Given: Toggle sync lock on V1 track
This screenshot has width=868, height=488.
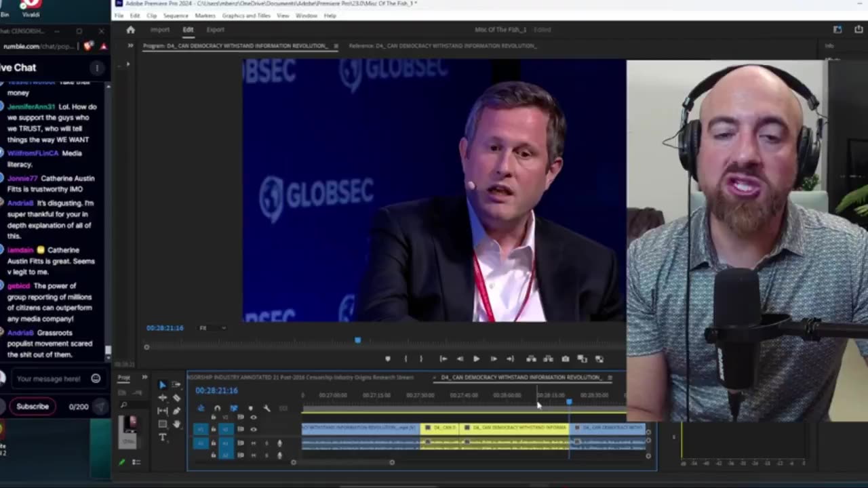Looking at the screenshot, I should click(240, 429).
